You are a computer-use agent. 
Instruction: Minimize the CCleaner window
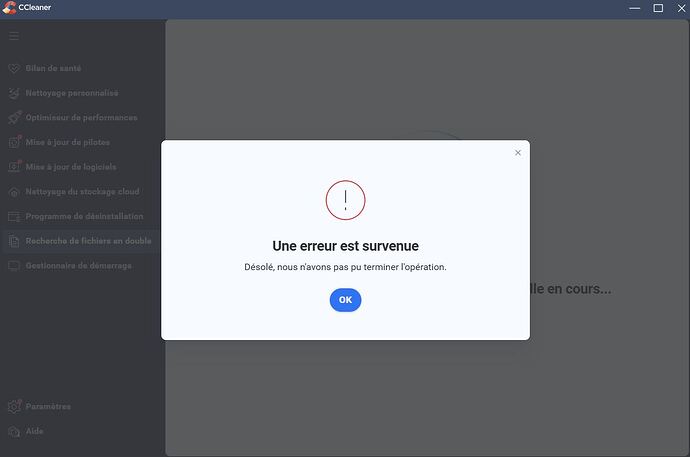coord(635,8)
